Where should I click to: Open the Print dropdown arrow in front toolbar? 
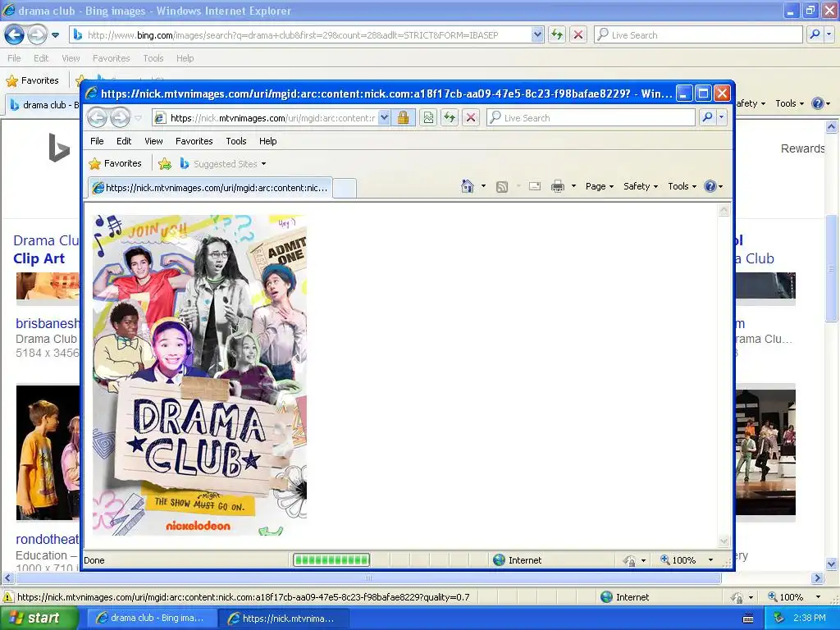click(x=573, y=186)
